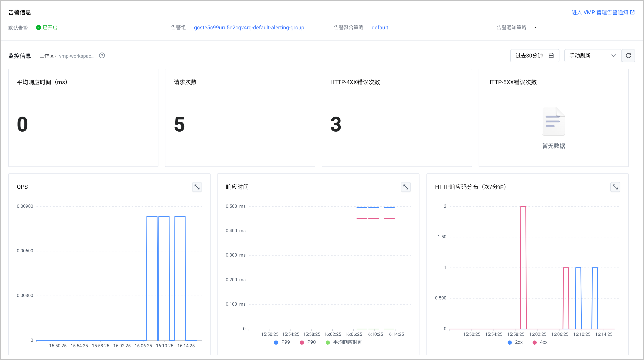Expand the HTTP响应码分布 chart to fullscreen

(615, 187)
